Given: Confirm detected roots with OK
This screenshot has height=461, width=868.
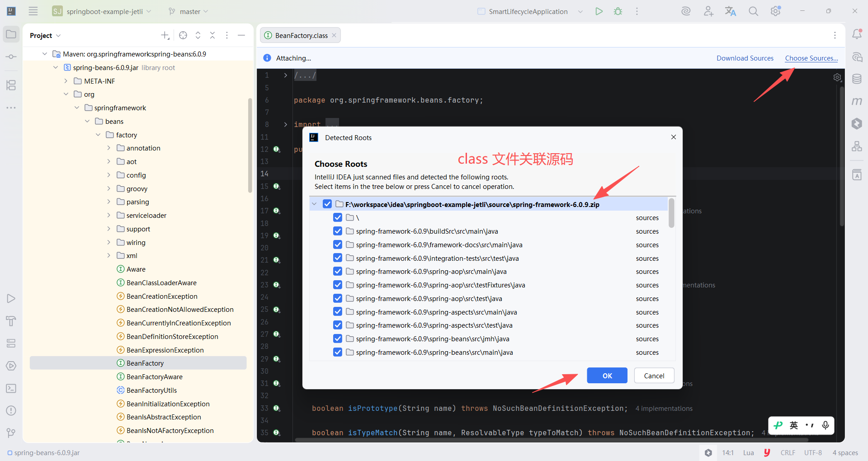Looking at the screenshot, I should pos(607,376).
